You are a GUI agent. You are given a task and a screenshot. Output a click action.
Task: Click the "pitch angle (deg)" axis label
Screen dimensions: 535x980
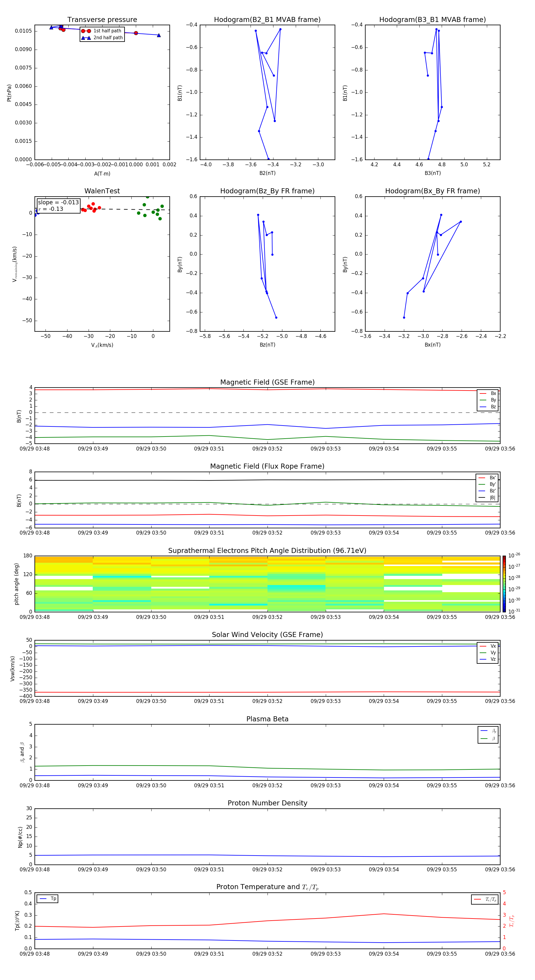click(16, 584)
